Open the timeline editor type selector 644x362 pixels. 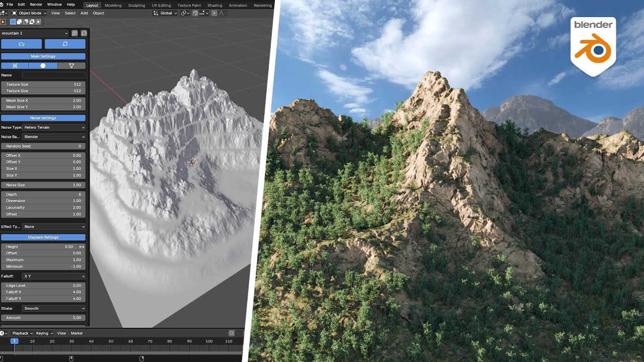point(4,333)
